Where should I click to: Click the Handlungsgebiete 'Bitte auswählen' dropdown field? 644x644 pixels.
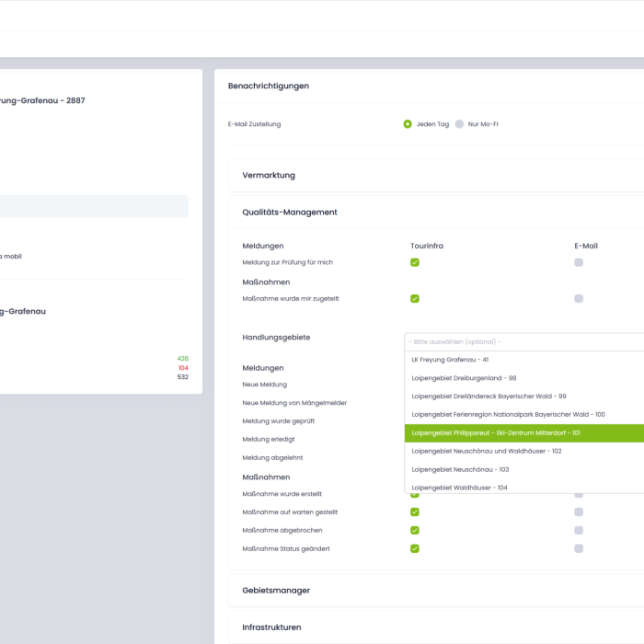tap(524, 341)
